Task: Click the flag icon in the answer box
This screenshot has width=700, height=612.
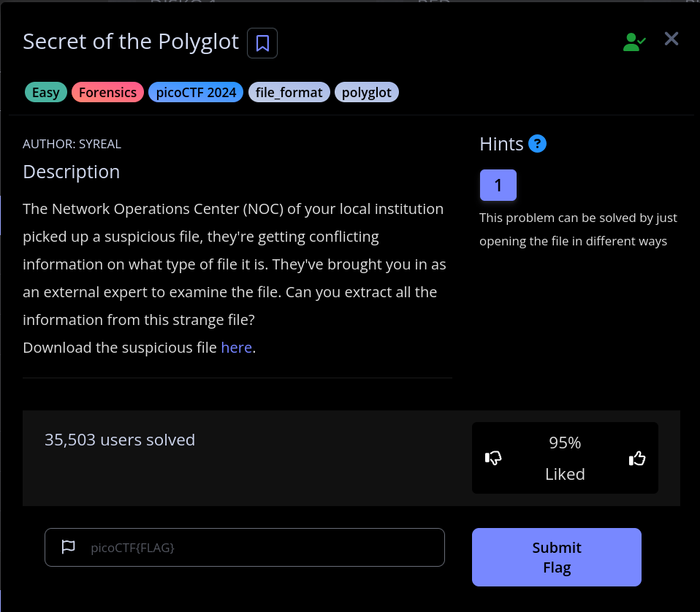Action: (68, 547)
